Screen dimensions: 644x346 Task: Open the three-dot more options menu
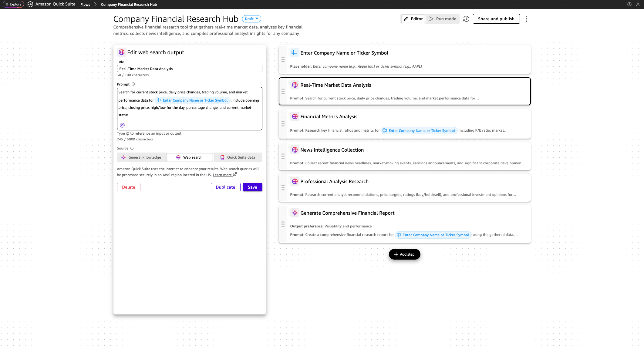click(527, 19)
